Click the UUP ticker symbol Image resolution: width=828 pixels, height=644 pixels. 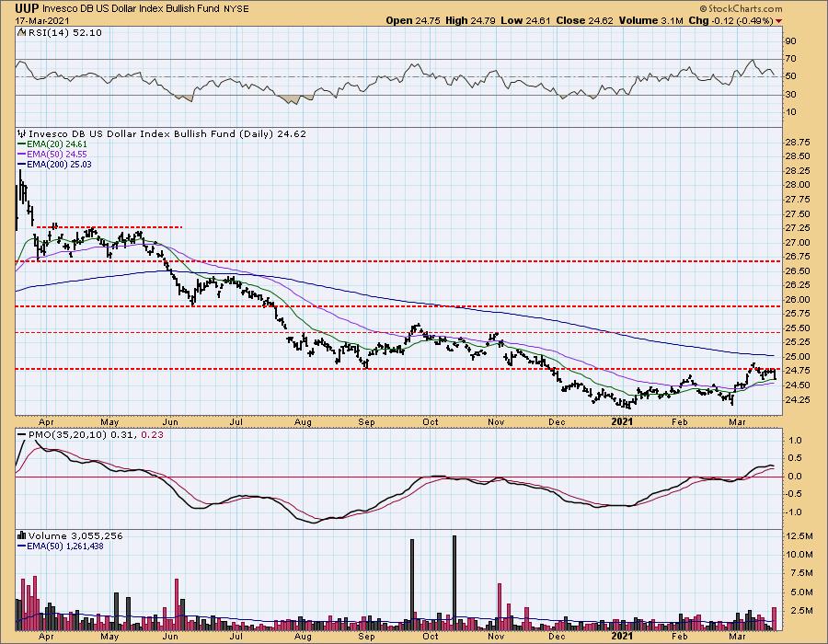click(28, 8)
